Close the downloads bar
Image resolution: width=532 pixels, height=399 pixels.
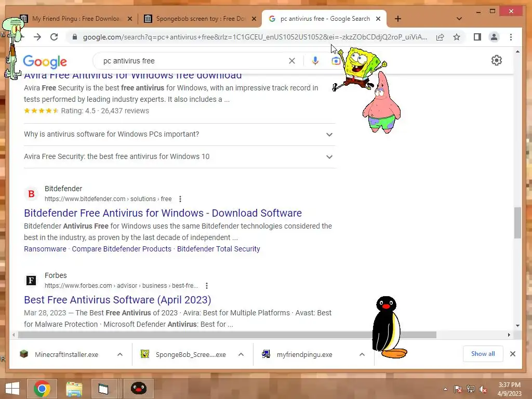pos(513,354)
